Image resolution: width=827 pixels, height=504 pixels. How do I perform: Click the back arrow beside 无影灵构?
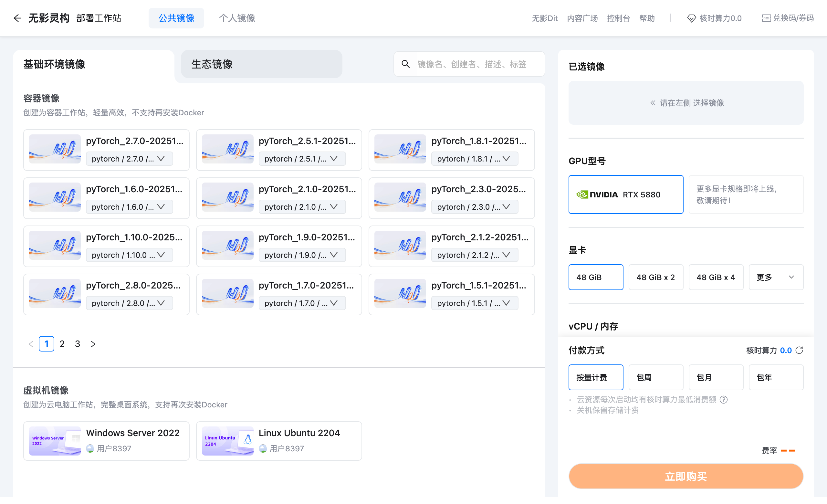(x=17, y=18)
